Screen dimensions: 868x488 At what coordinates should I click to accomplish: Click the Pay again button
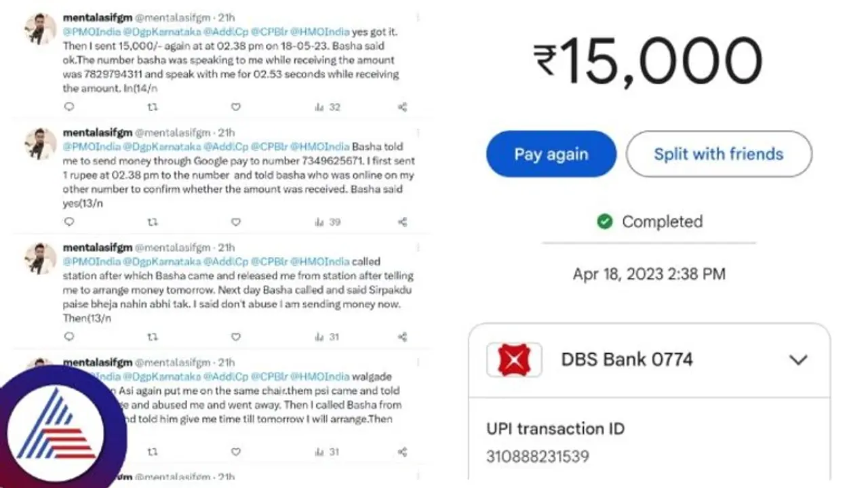coord(551,154)
